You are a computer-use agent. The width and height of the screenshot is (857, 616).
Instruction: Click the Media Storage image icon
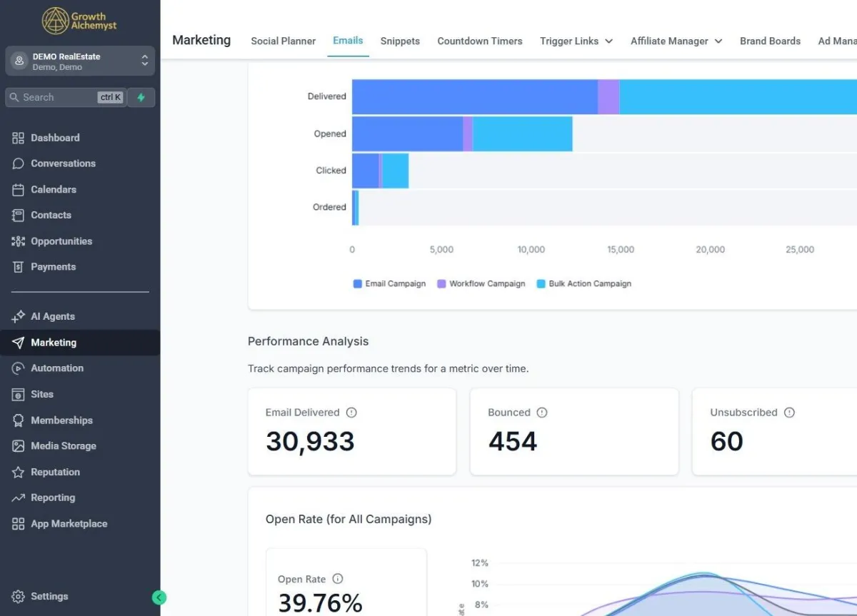pos(19,446)
